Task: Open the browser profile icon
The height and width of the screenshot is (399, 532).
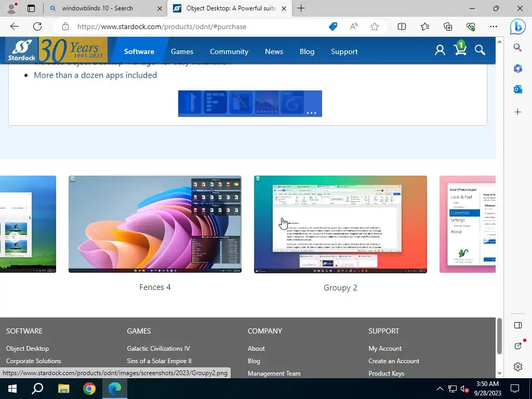Action: coord(12,8)
